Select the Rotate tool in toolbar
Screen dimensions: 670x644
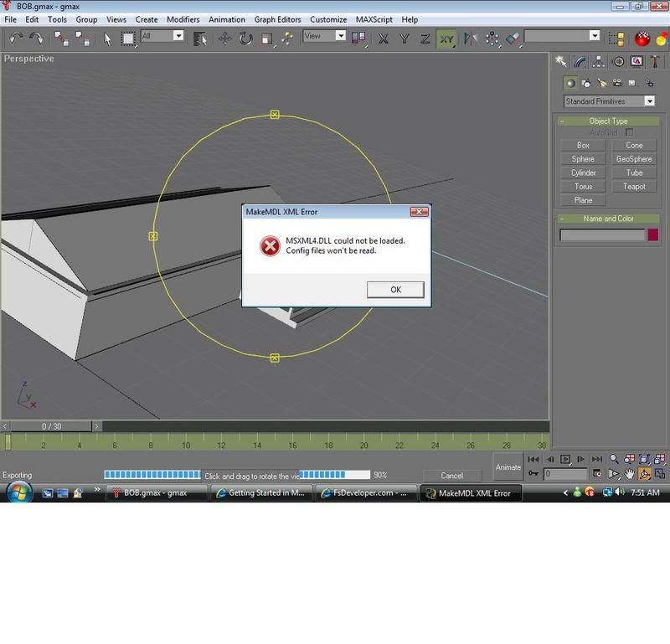(246, 38)
